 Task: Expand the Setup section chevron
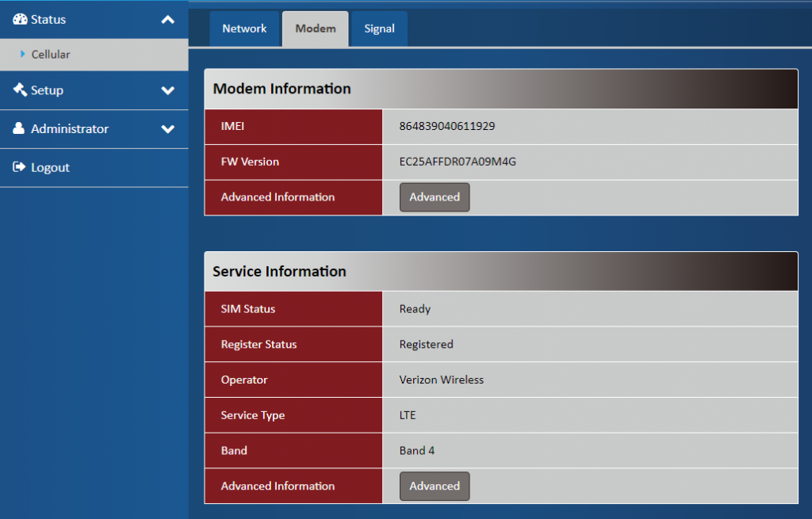(167, 90)
